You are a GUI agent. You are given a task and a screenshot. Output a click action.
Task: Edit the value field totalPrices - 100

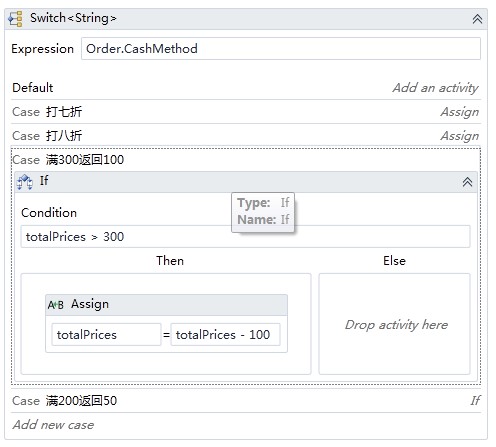tap(225, 334)
